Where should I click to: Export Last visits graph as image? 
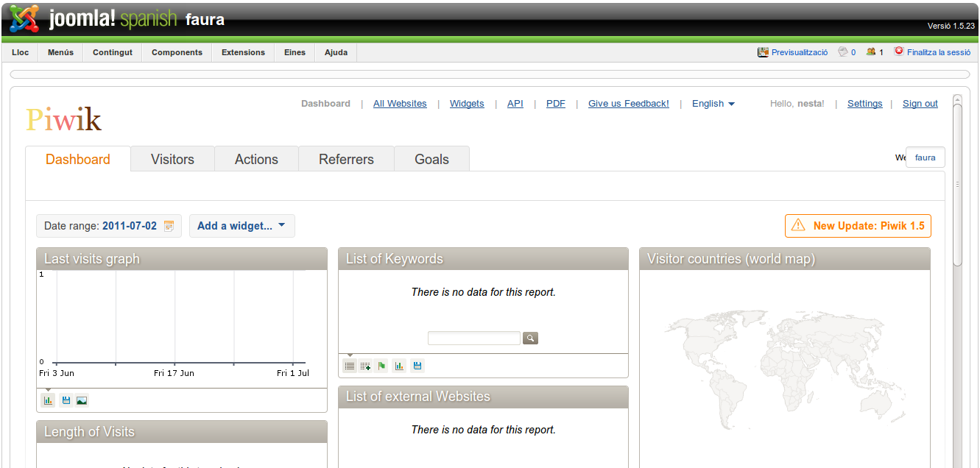pyautogui.click(x=82, y=400)
